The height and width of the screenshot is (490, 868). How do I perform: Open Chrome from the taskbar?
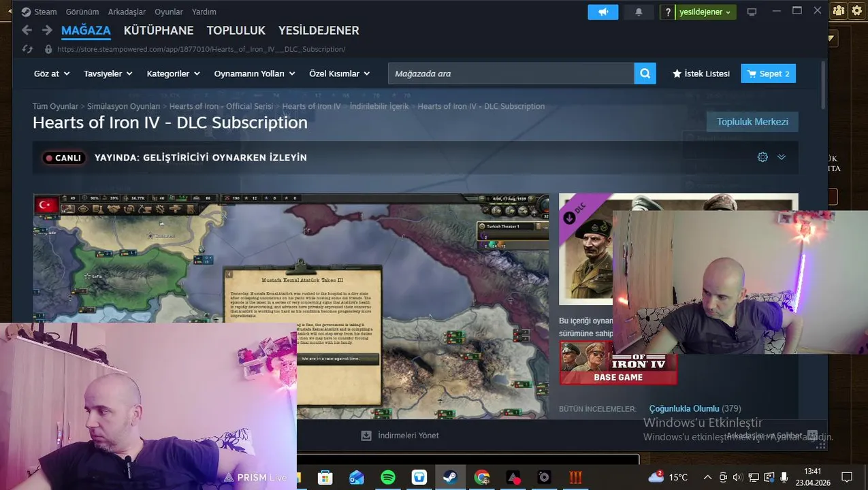(482, 477)
